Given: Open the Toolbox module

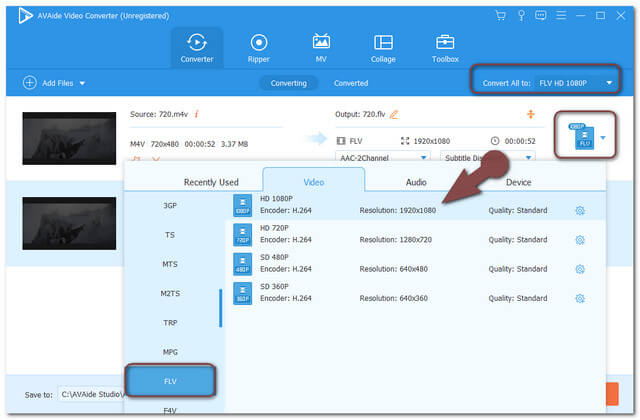Looking at the screenshot, I should (x=445, y=48).
